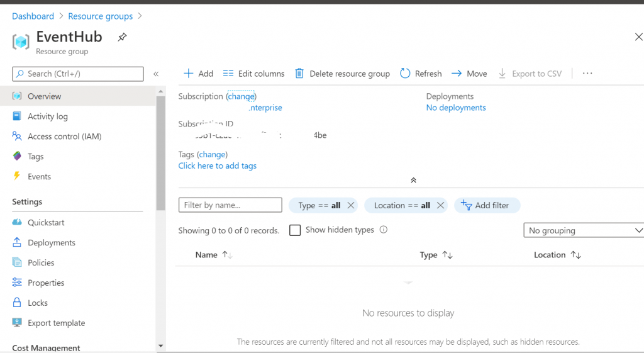Click the Access control people icon
Viewport: 644px width, 353px height.
(x=17, y=136)
